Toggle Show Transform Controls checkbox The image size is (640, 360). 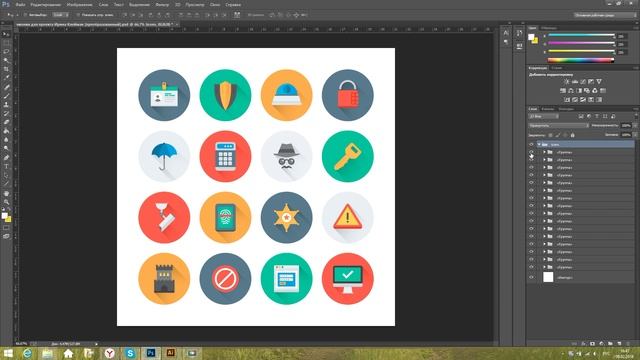(x=78, y=15)
